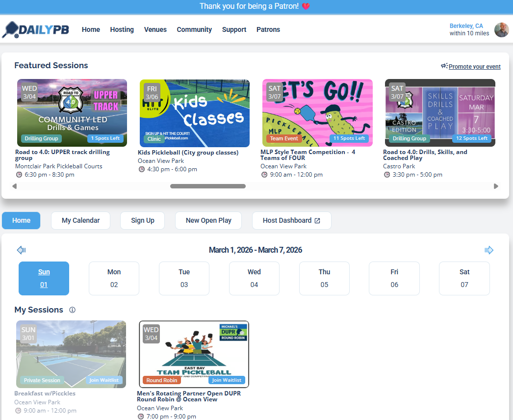Click '6:30 pm - 8:30 pm' time text
The image size is (513, 420).
pos(50,175)
